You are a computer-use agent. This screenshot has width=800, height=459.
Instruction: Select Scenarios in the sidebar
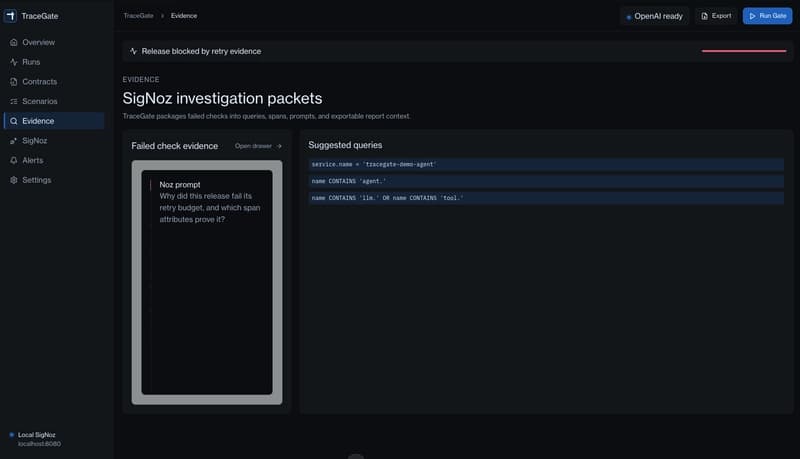pos(54,101)
